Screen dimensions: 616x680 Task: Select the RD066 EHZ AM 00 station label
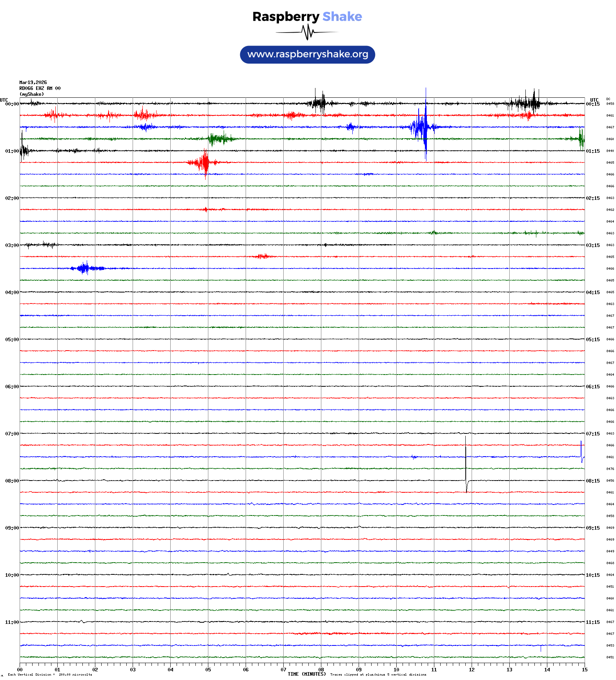click(40, 88)
